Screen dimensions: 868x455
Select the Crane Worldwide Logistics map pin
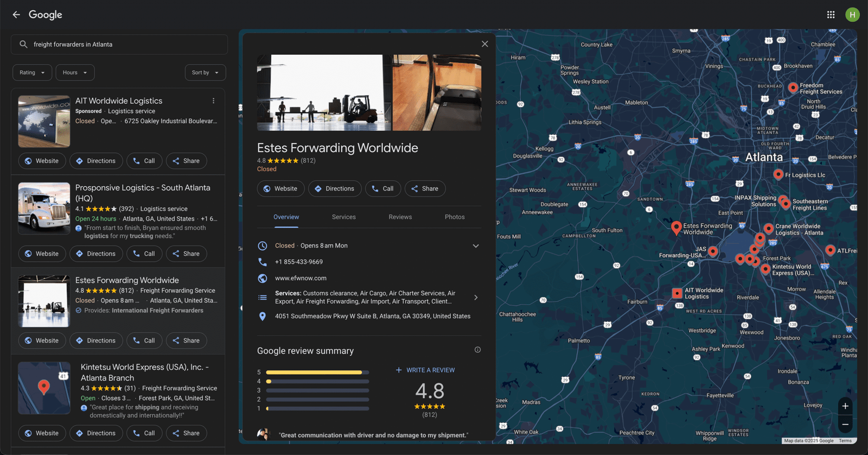(x=769, y=229)
